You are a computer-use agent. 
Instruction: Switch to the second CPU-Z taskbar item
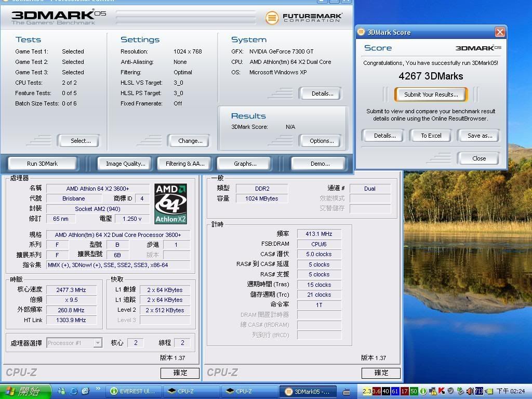pos(249,391)
